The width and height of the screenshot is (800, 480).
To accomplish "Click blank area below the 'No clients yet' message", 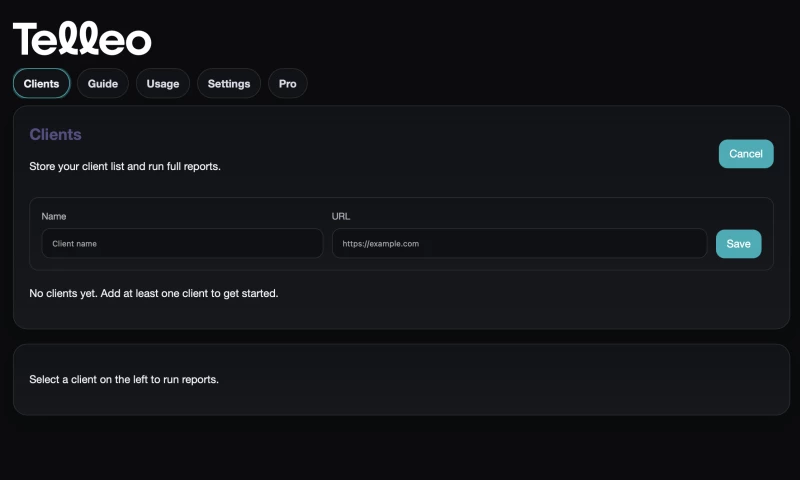I will (400, 314).
